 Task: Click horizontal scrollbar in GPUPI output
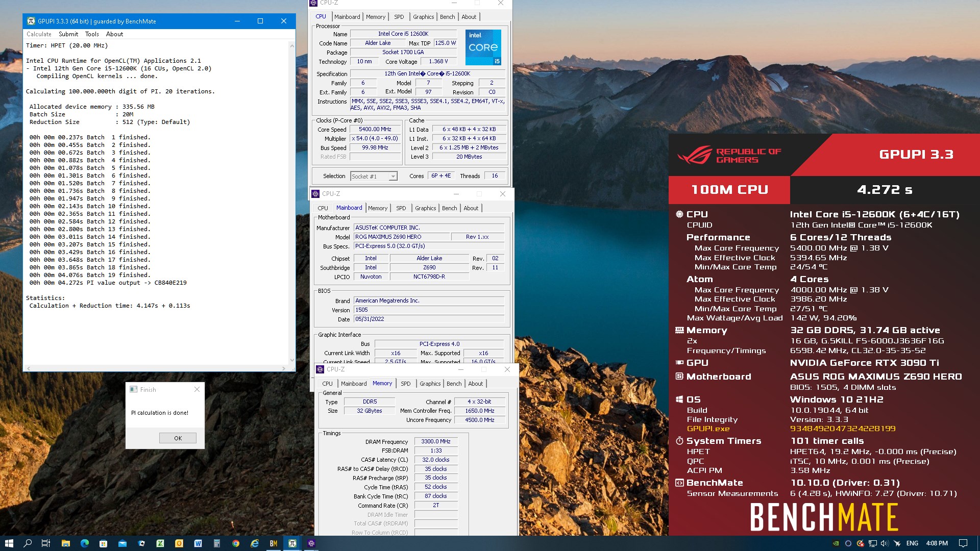pos(156,368)
